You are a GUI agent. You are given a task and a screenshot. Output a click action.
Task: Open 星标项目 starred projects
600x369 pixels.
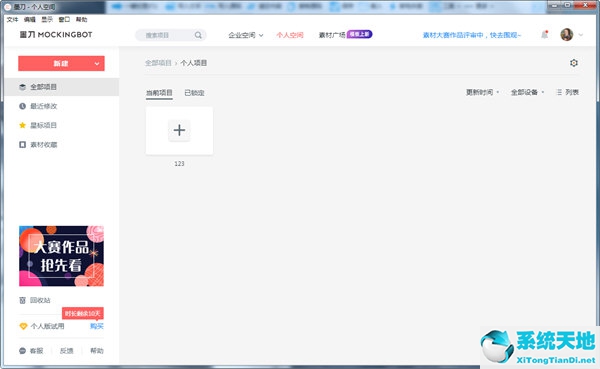tap(44, 125)
